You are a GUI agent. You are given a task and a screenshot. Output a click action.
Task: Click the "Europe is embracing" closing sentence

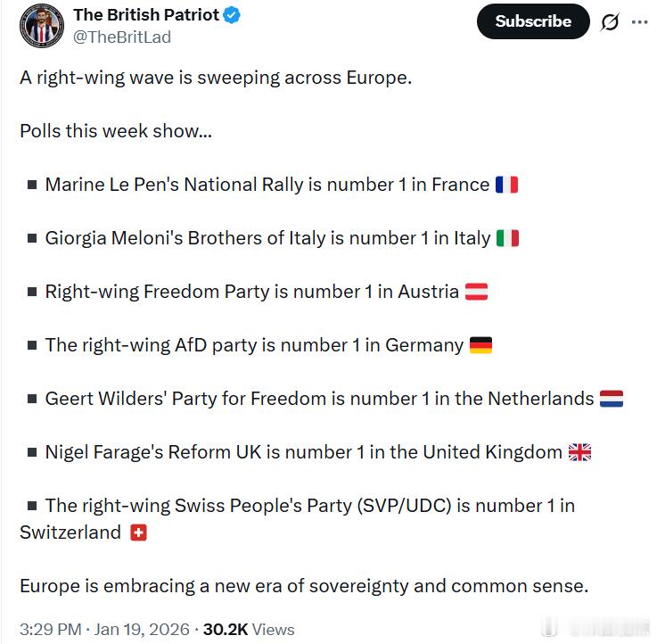(x=304, y=586)
